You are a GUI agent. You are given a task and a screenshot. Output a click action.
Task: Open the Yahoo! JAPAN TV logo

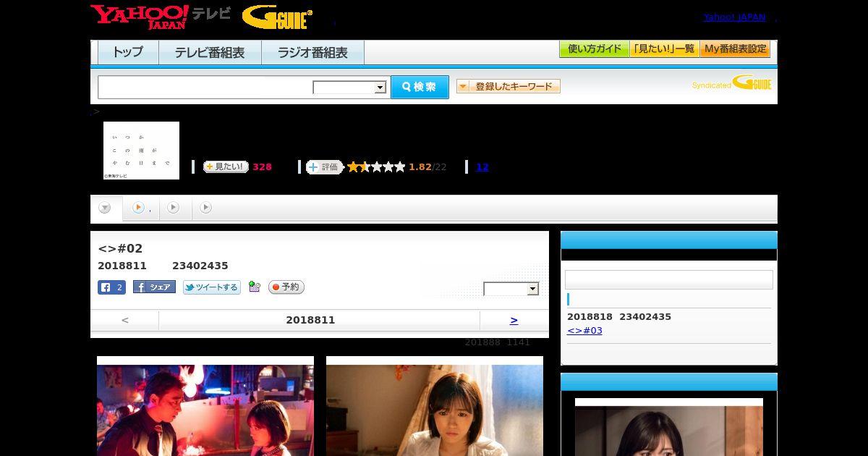pyautogui.click(x=161, y=17)
